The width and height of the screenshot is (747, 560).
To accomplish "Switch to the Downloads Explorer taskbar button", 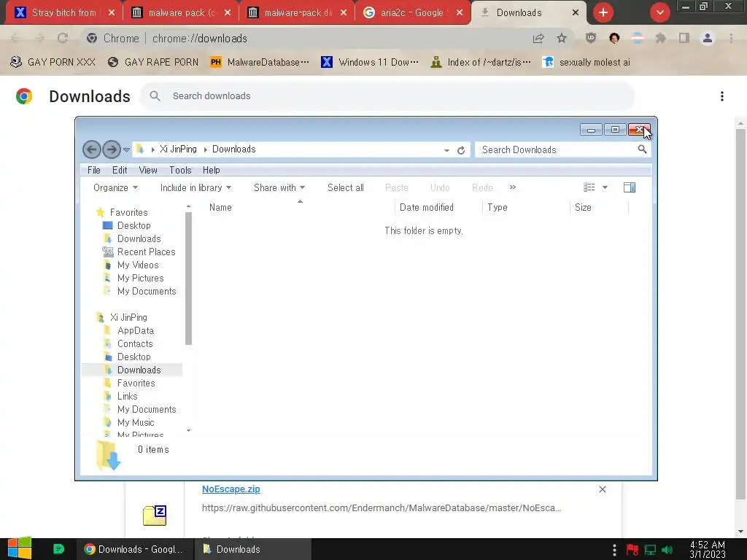I will tap(253, 549).
